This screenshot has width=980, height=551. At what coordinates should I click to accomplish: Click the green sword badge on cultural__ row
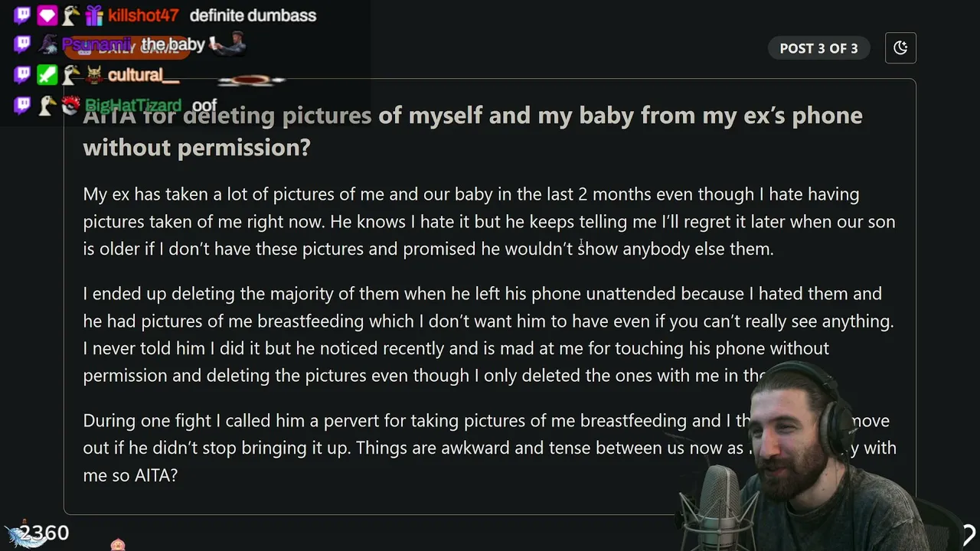tap(47, 75)
